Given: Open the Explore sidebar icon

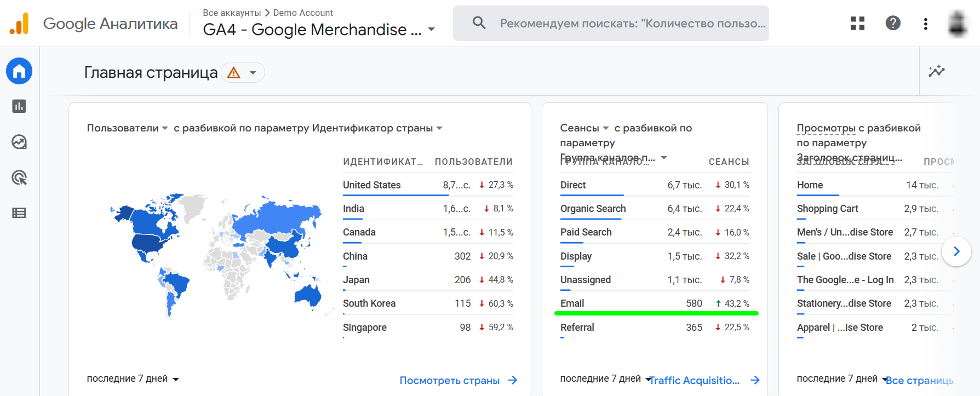Looking at the screenshot, I should [x=19, y=142].
